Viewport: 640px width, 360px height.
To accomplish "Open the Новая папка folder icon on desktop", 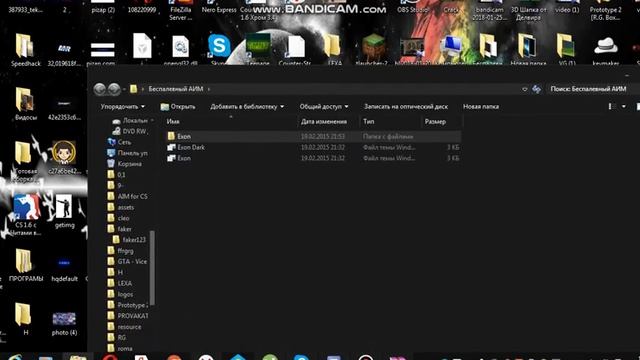I will (528, 50).
